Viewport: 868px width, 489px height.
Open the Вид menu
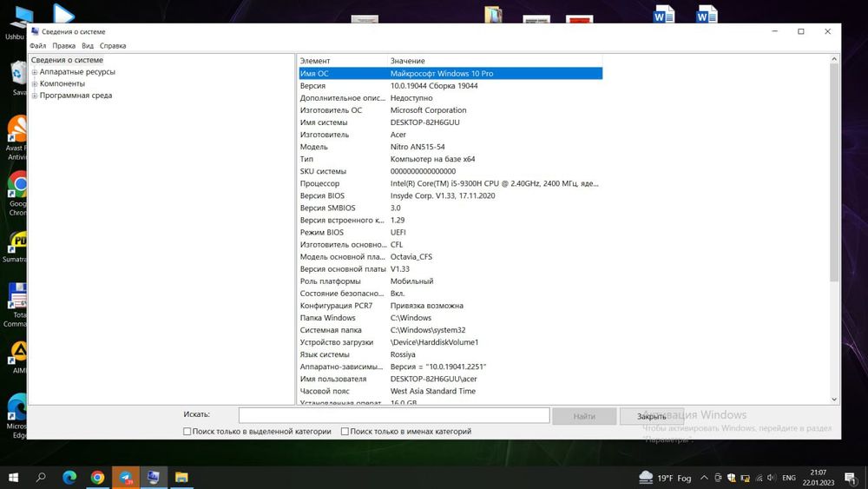pyautogui.click(x=88, y=46)
